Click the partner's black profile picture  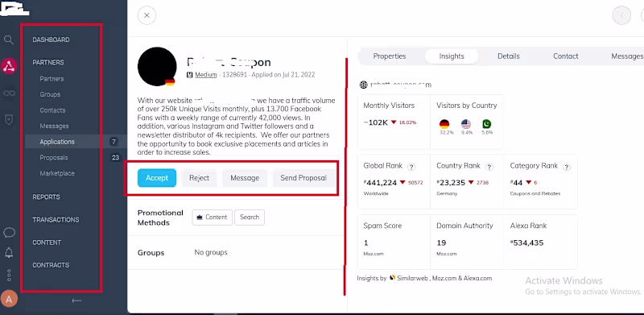click(157, 67)
